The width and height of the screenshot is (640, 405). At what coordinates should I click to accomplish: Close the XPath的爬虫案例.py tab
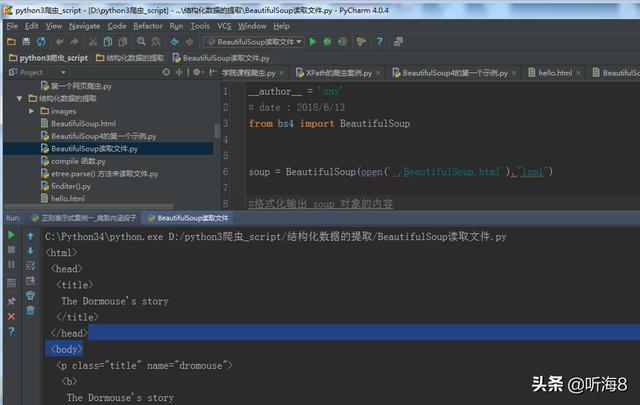[378, 73]
